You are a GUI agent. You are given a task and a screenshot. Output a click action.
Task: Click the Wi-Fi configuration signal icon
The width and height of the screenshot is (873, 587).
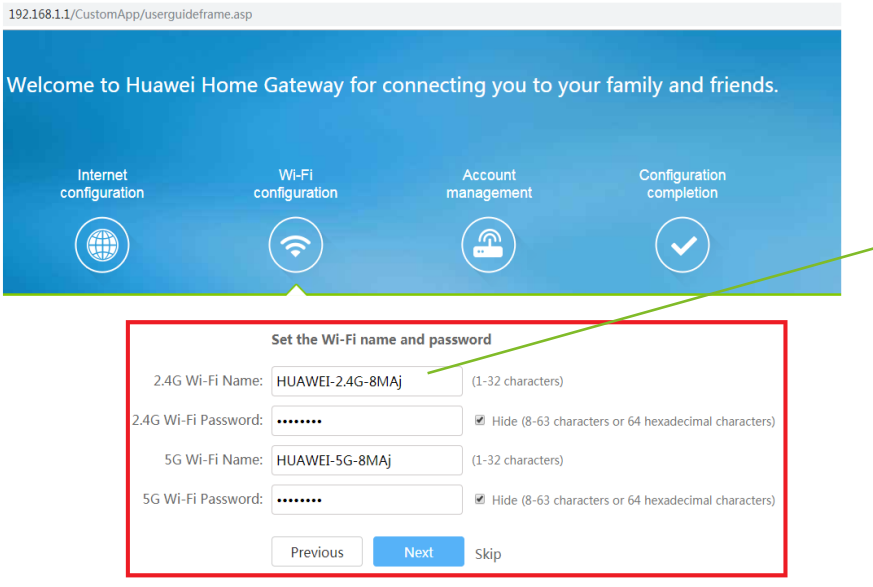296,245
